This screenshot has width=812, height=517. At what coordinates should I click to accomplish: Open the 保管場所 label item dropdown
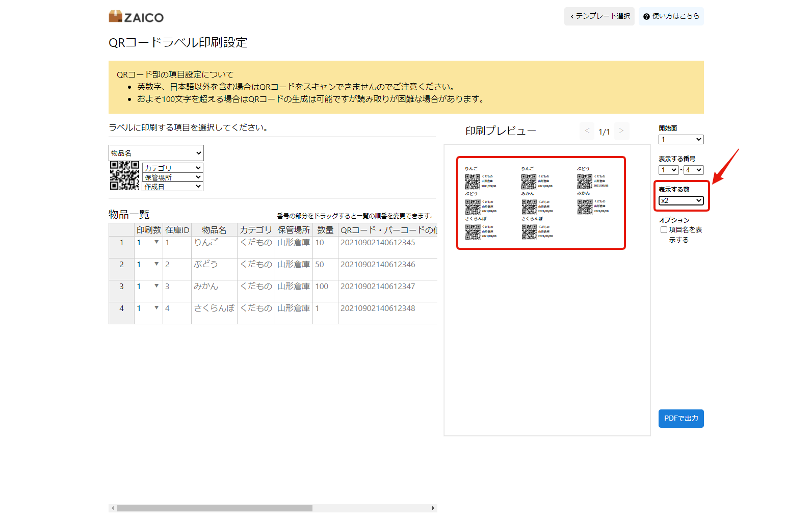173,177
